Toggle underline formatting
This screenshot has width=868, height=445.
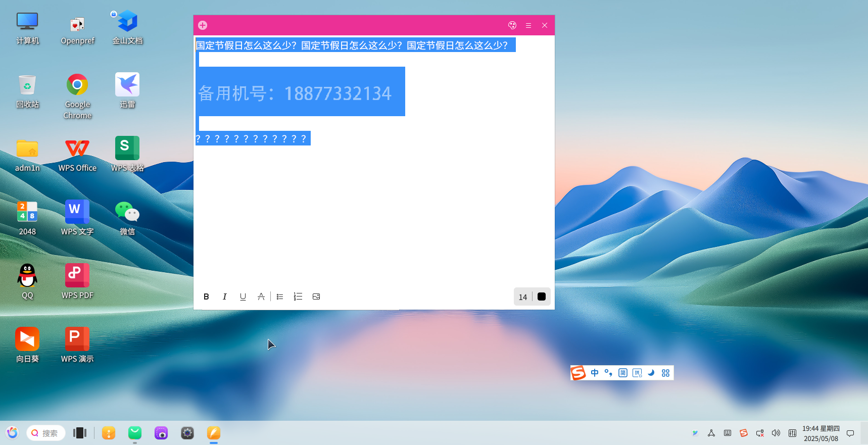point(243,296)
